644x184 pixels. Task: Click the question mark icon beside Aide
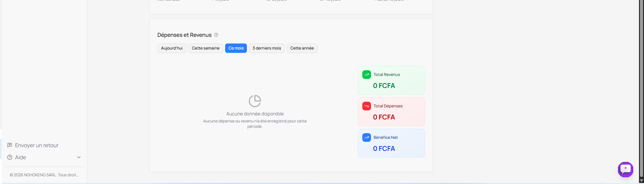click(10, 157)
